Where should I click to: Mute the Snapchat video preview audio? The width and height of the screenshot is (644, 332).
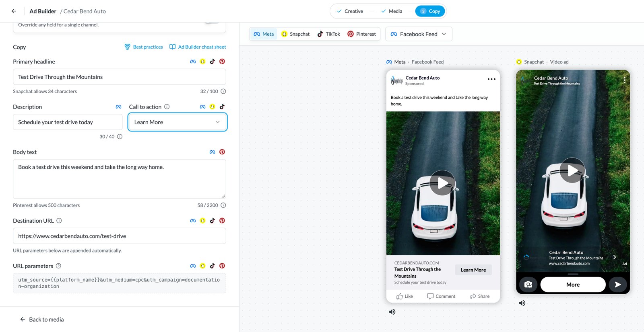522,303
